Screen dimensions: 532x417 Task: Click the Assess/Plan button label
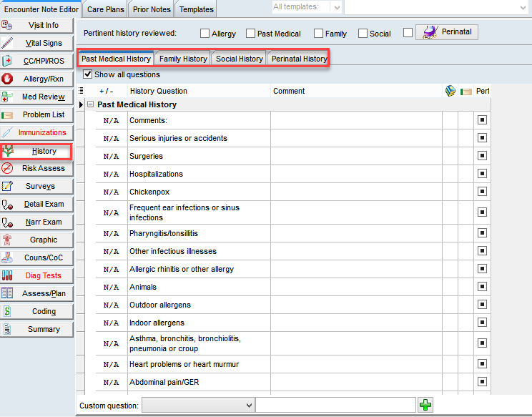tap(44, 293)
